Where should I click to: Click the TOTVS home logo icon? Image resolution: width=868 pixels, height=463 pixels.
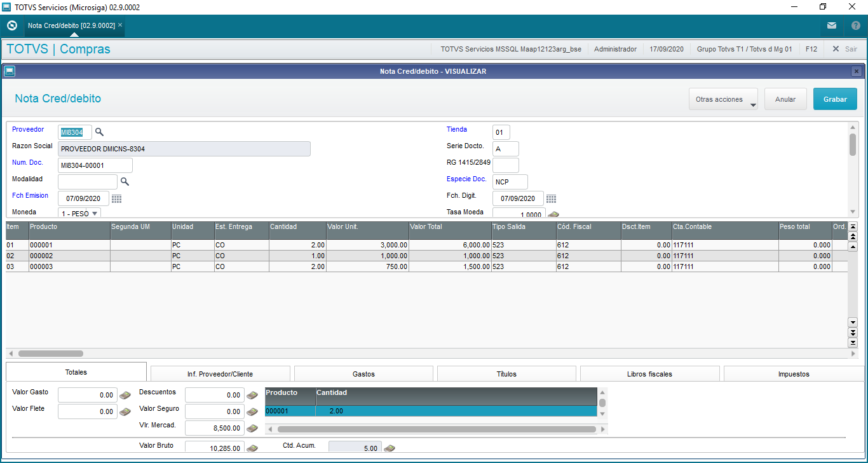(11, 25)
